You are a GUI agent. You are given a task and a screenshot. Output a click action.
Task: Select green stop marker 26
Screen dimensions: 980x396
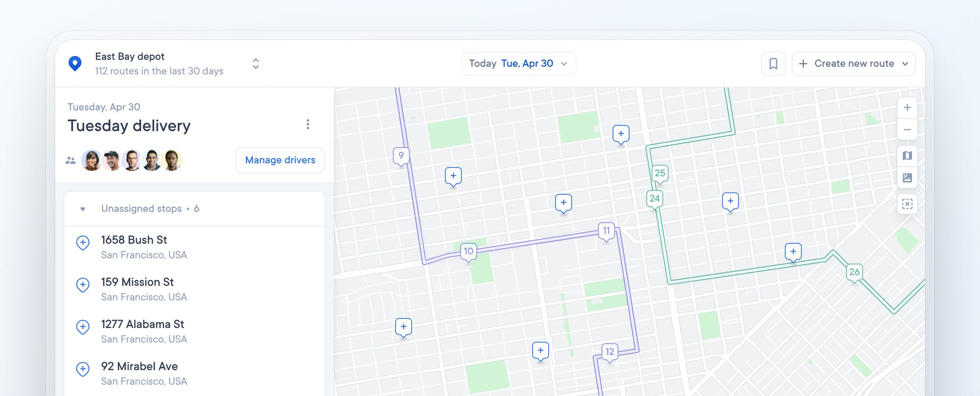click(x=854, y=272)
